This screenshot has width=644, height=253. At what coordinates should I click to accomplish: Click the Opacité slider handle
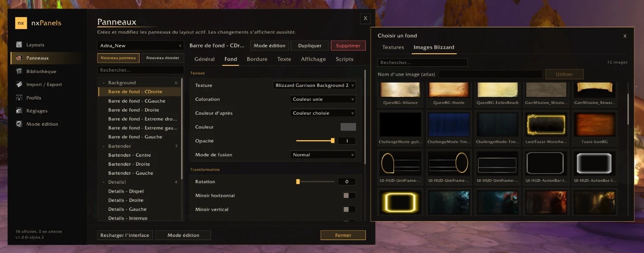click(333, 141)
